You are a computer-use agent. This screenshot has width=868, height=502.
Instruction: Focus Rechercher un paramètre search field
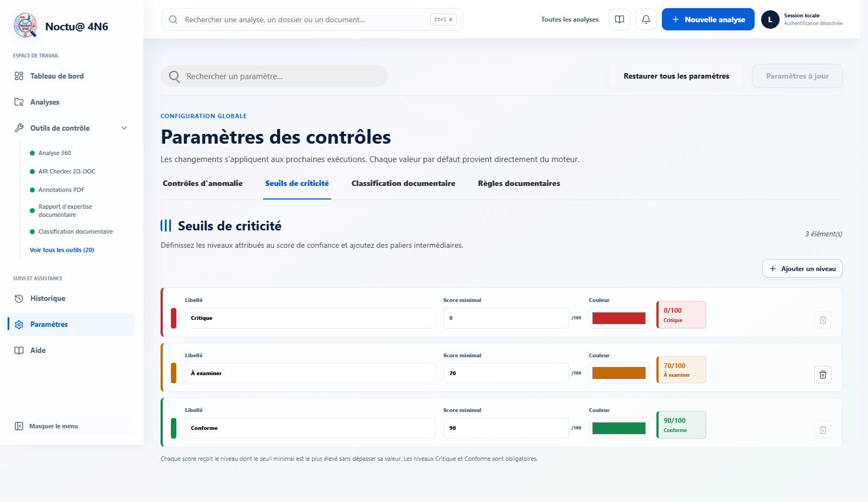(x=275, y=76)
